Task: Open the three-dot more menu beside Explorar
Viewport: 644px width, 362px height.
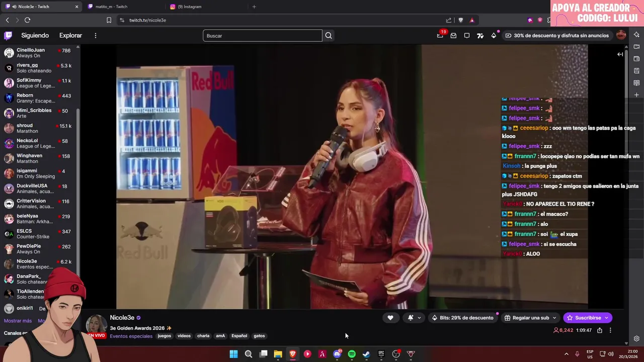Action: (95, 36)
